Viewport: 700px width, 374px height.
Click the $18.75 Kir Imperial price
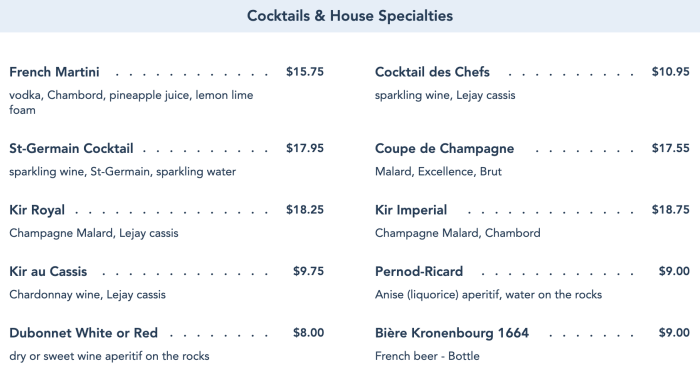[671, 210]
